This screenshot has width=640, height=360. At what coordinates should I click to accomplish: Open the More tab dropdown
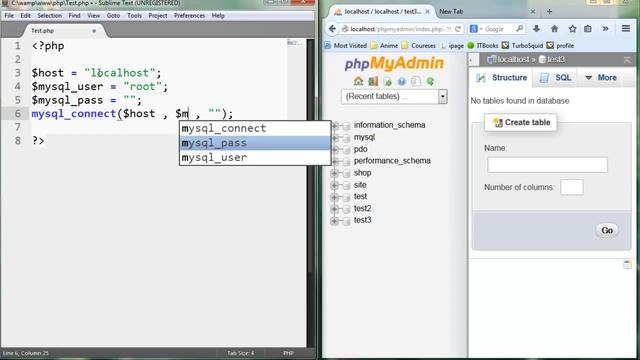[601, 78]
